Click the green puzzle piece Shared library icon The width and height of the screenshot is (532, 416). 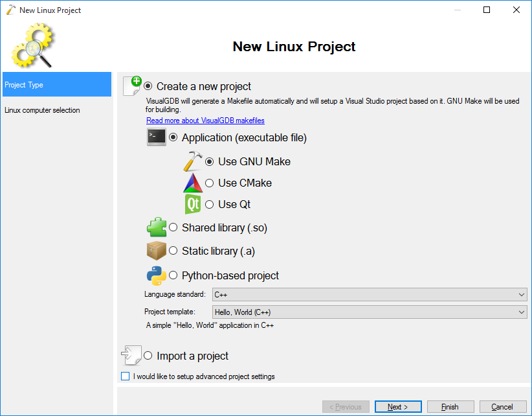(x=157, y=227)
